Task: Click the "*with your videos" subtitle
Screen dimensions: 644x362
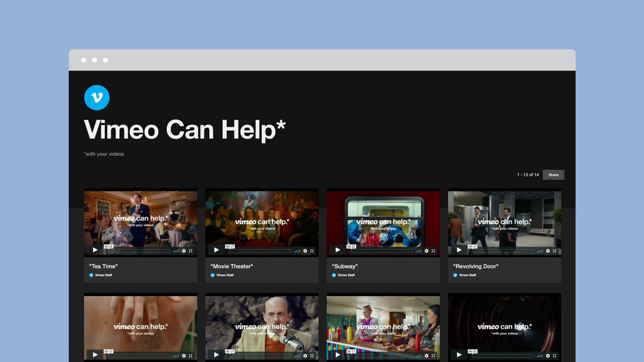Action: tap(104, 154)
